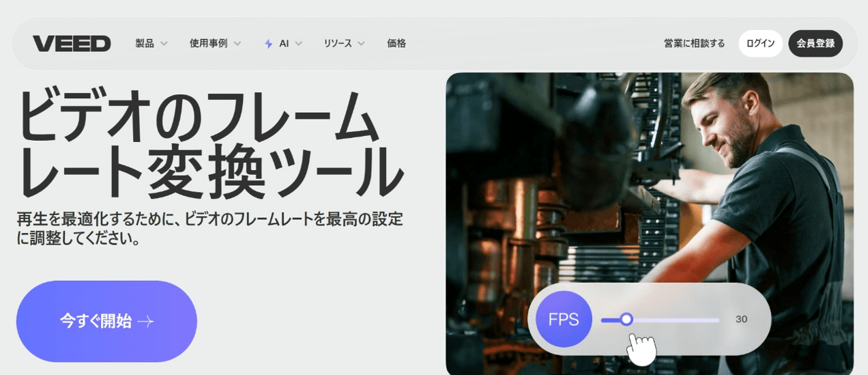
Task: Select the 使用事例 menu label
Action: [208, 44]
